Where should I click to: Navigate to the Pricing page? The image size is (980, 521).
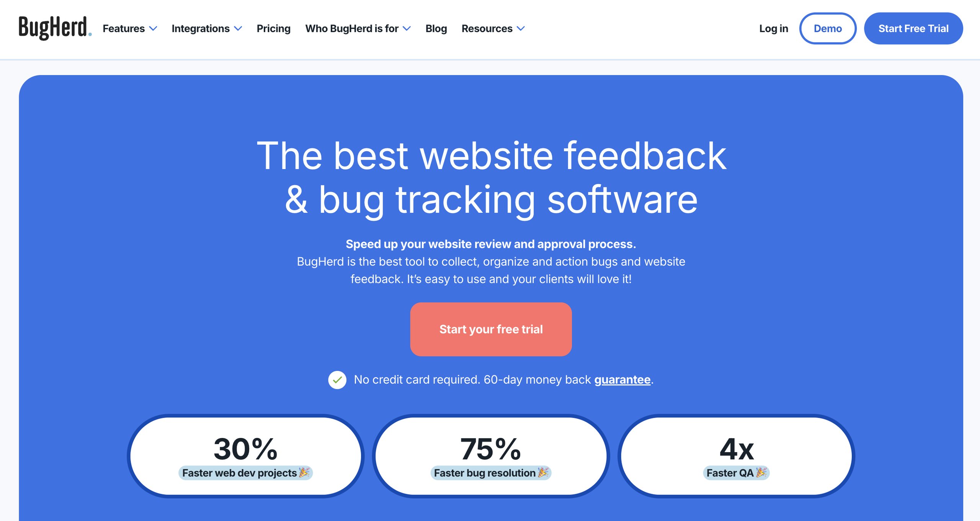coord(273,28)
